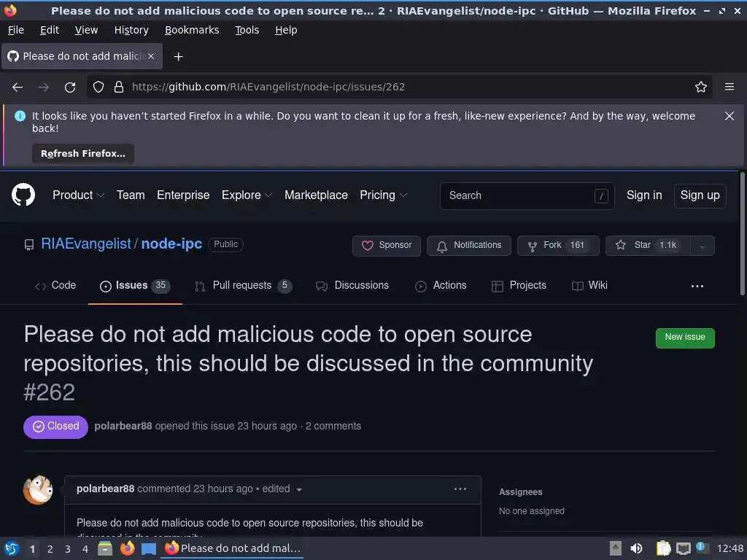Viewport: 747px width, 560px height.
Task: Open the History menu
Action: click(131, 30)
